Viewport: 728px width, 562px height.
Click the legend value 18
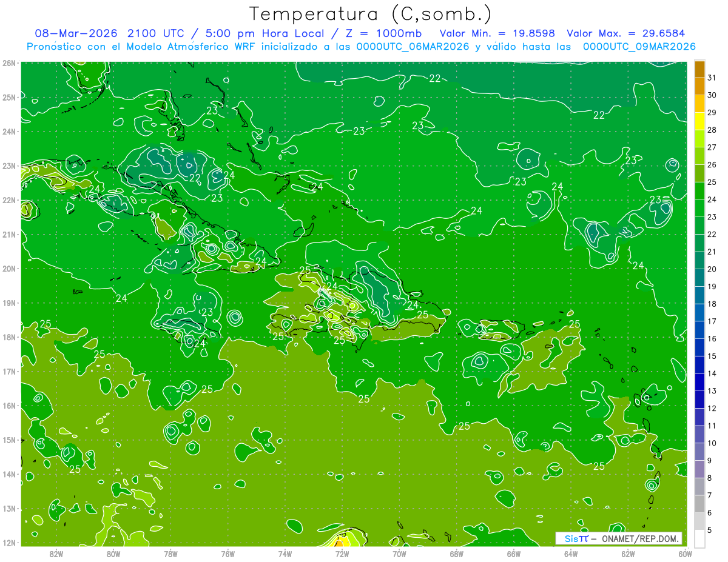[x=712, y=304]
